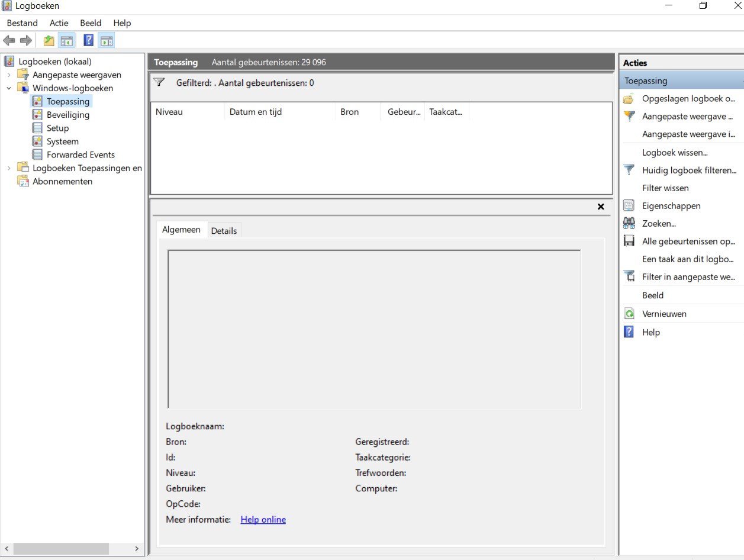
Task: Switch to the Details tab
Action: tap(224, 231)
